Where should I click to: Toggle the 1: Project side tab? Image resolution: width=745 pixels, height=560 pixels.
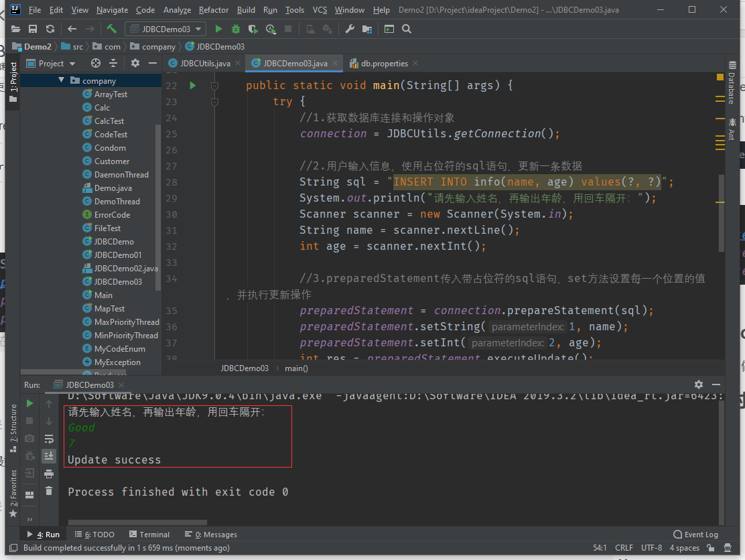(13, 82)
